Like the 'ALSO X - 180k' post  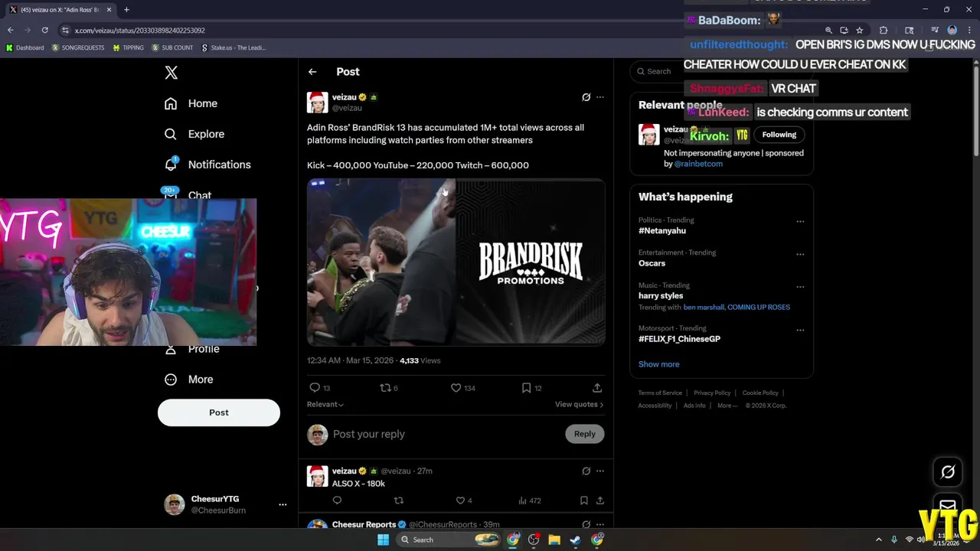coord(464,500)
